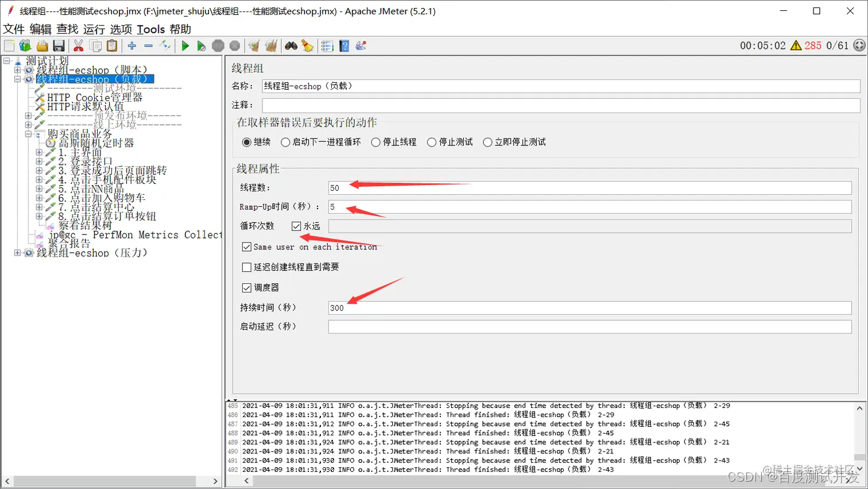Expand the 预发布环境 tree node
Screen dimensions: 868x489
coord(28,116)
